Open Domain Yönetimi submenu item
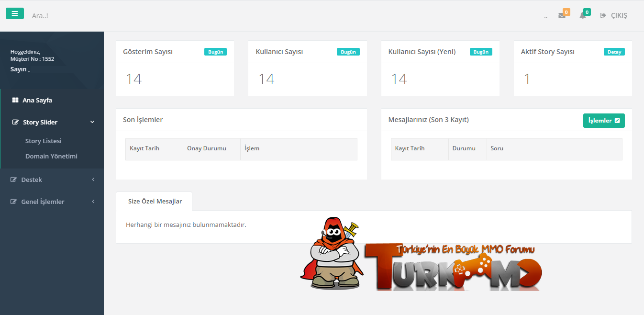This screenshot has width=644, height=315. point(51,157)
